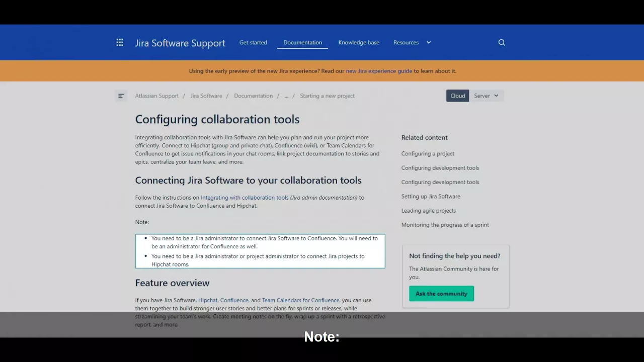Expand the breadcrumb ellipsis

coord(286,96)
